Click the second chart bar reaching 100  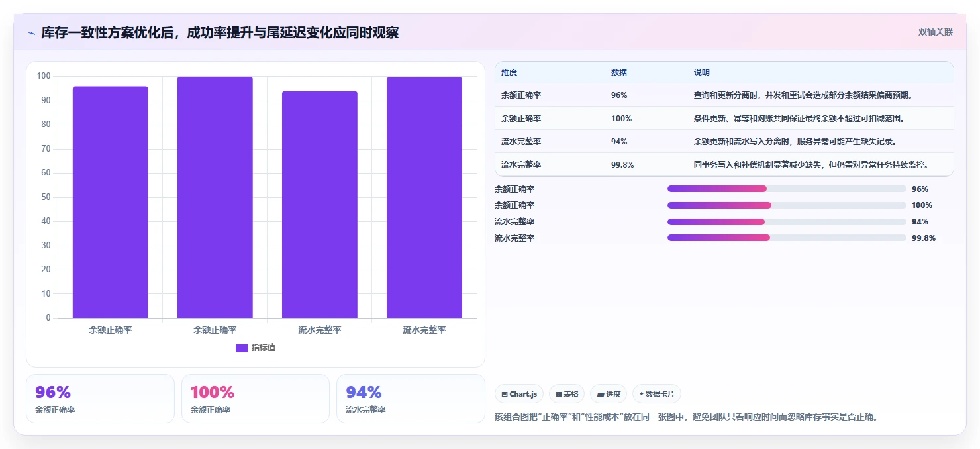pyautogui.click(x=215, y=197)
